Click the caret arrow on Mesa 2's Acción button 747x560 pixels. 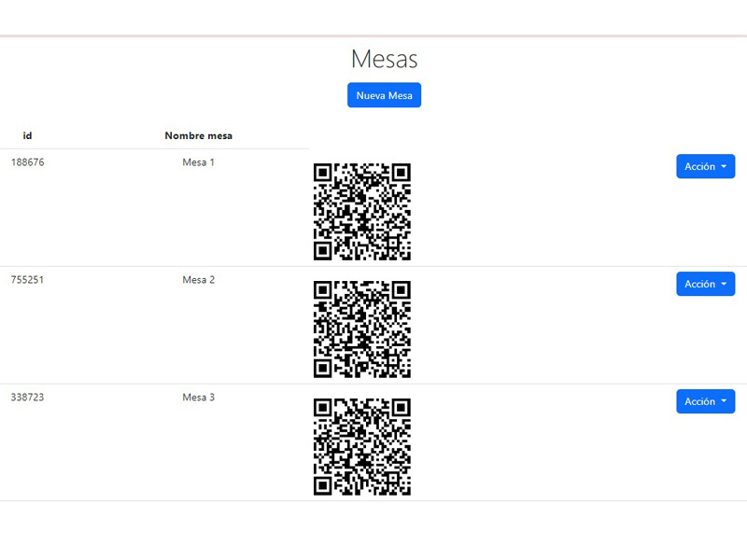[x=724, y=285]
